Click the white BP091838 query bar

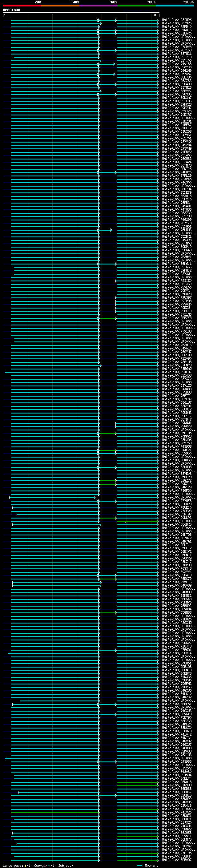coord(81,13)
